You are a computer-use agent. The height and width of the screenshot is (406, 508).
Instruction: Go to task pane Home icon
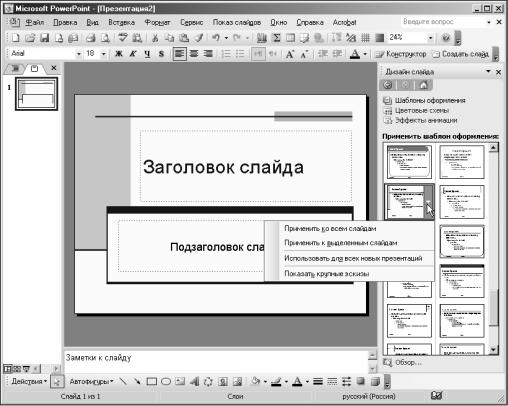pos(423,85)
